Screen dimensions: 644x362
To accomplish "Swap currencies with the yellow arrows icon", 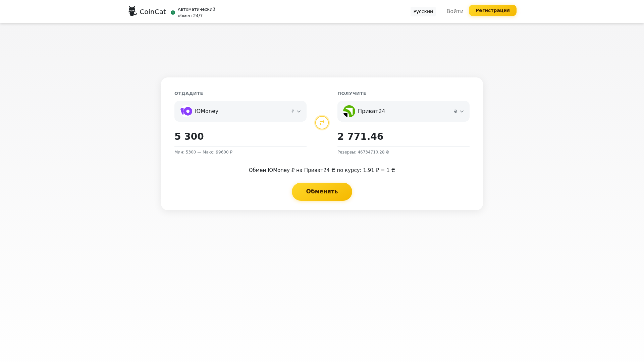I will tap(322, 123).
